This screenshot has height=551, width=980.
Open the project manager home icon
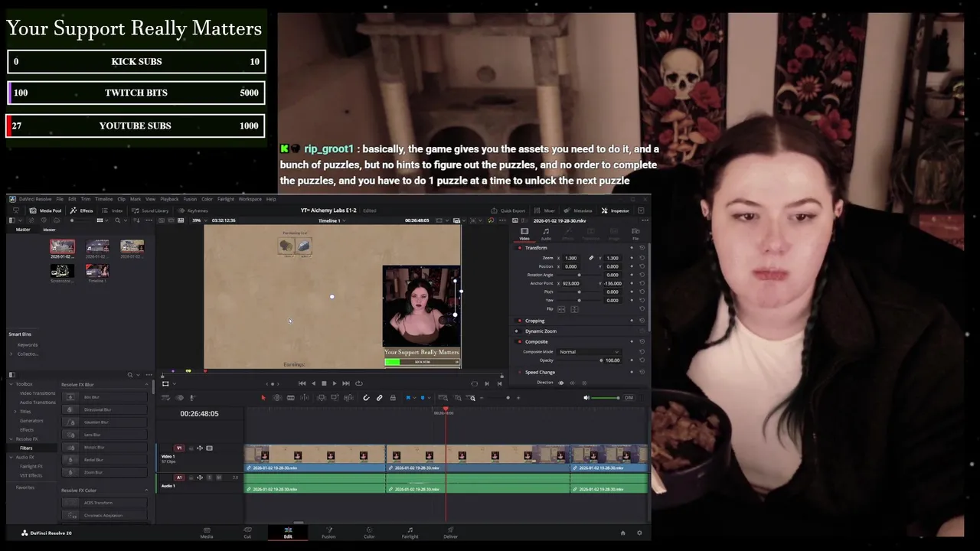(622, 533)
